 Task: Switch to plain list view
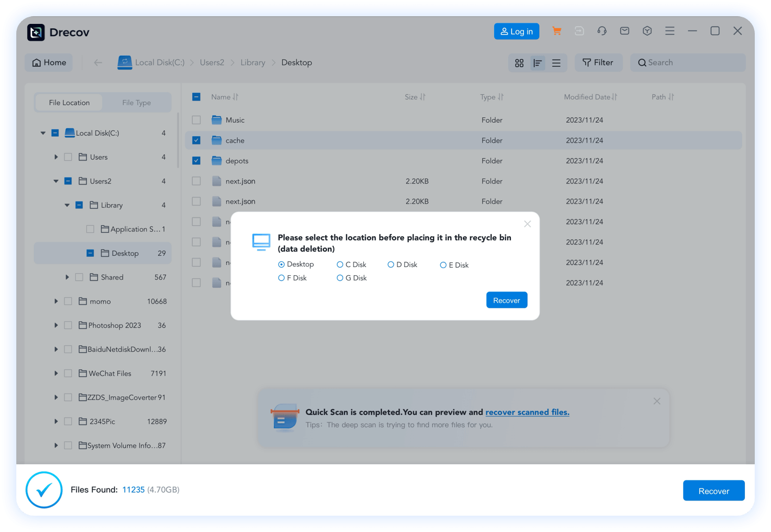[556, 63]
